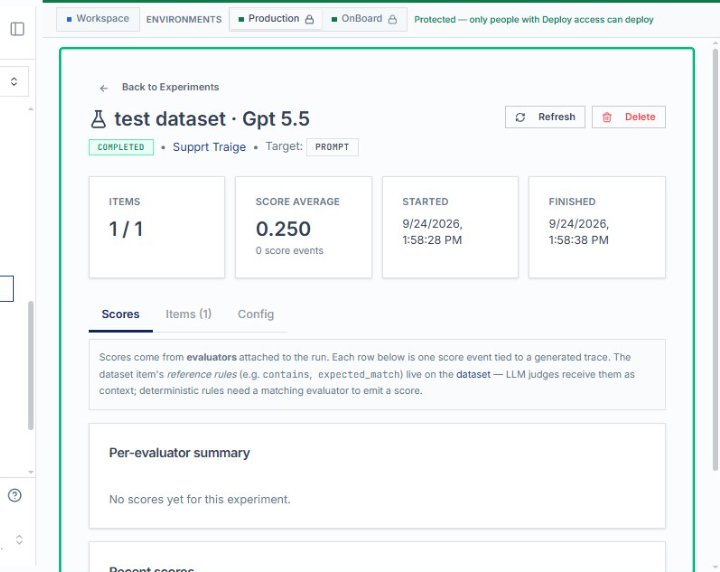This screenshot has width=720, height=572.
Task: Click the red trash icon
Action: pyautogui.click(x=607, y=118)
